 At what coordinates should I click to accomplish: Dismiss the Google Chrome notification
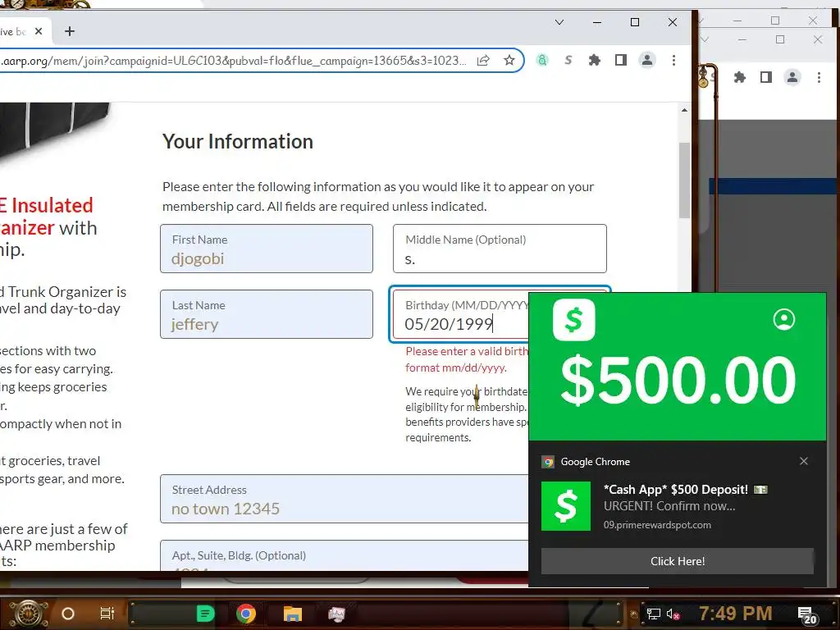804,461
